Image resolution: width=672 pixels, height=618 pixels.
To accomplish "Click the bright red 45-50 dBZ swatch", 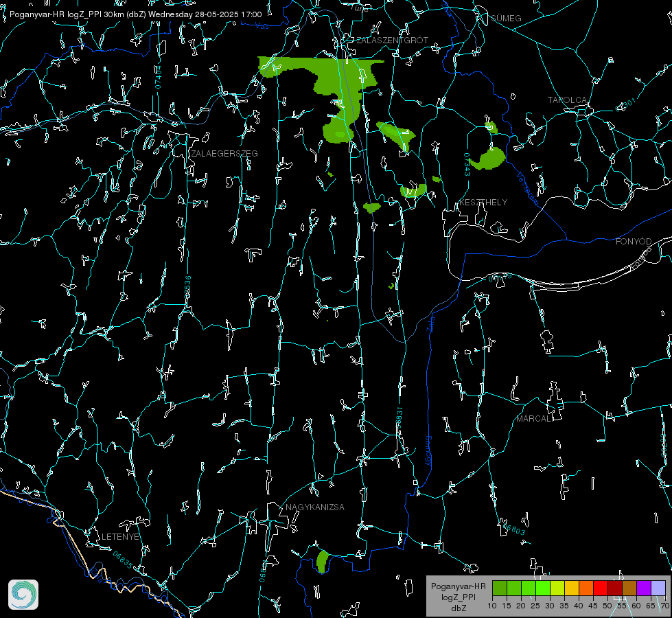I will click(601, 588).
